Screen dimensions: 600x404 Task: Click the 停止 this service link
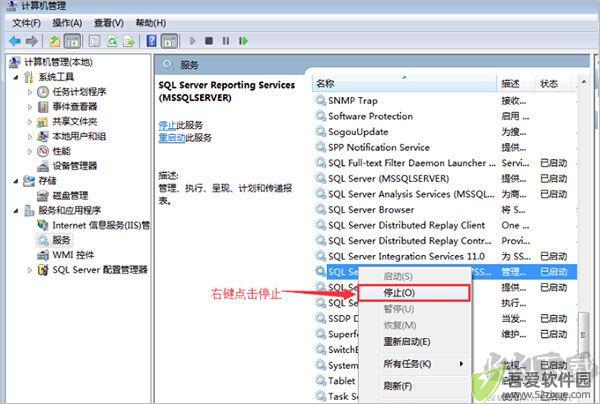pyautogui.click(x=167, y=125)
